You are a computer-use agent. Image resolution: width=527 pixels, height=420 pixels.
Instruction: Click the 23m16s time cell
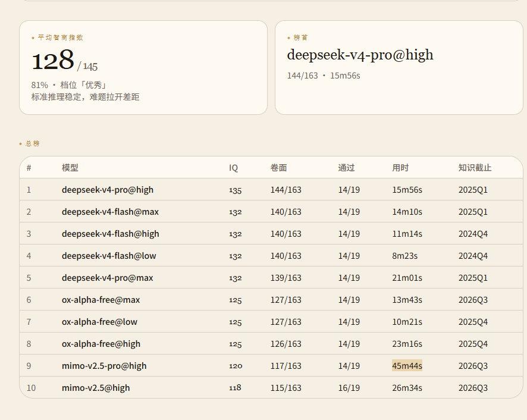pos(407,344)
